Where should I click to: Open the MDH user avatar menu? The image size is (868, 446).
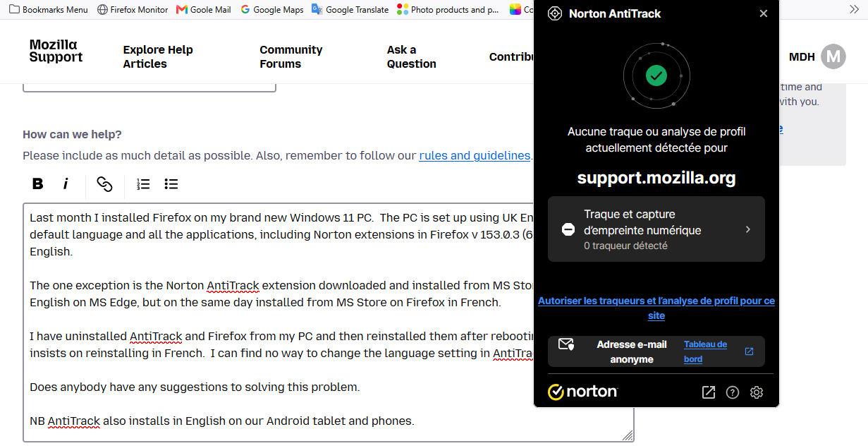833,56
